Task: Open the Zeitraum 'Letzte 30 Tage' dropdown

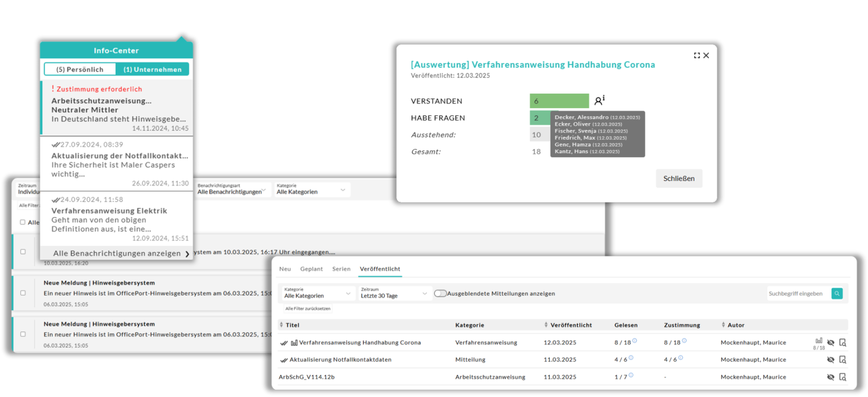Action: tap(393, 293)
